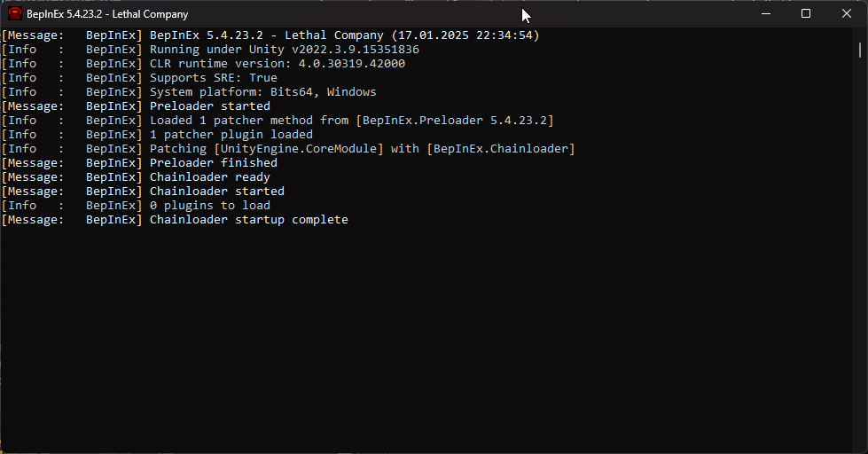Viewport: 868px width, 454px height.
Task: Click the 'Chainloader ready' message line
Action: tap(209, 177)
